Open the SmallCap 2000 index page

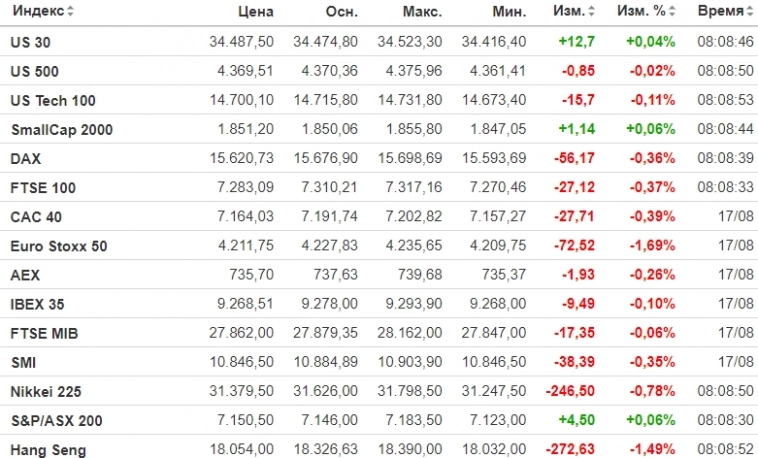pos(61,130)
